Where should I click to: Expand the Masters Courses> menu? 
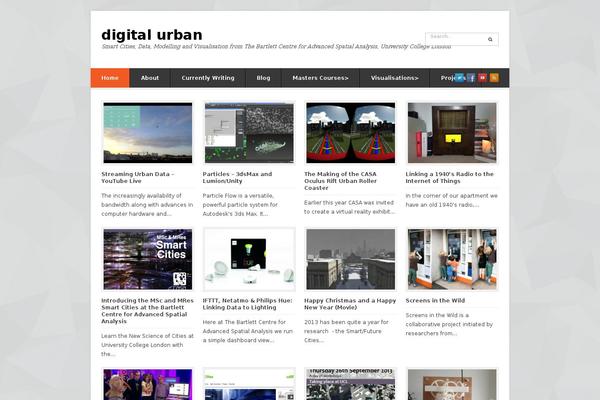pos(320,78)
